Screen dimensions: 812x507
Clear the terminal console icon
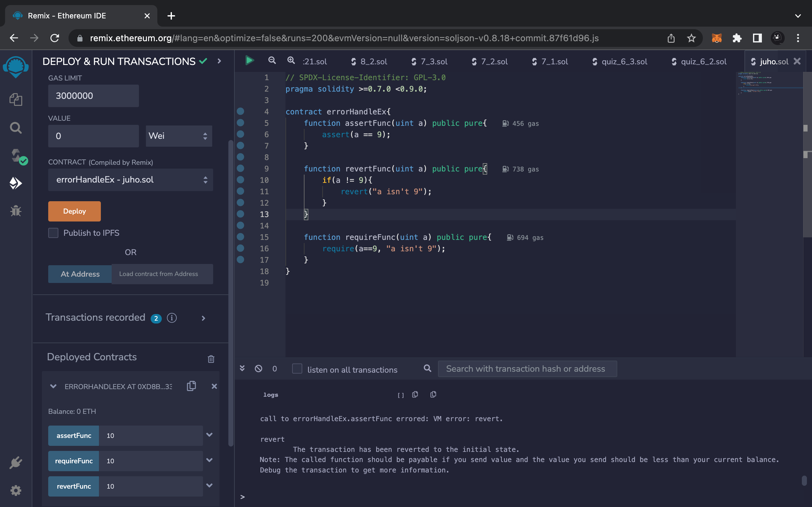(258, 369)
